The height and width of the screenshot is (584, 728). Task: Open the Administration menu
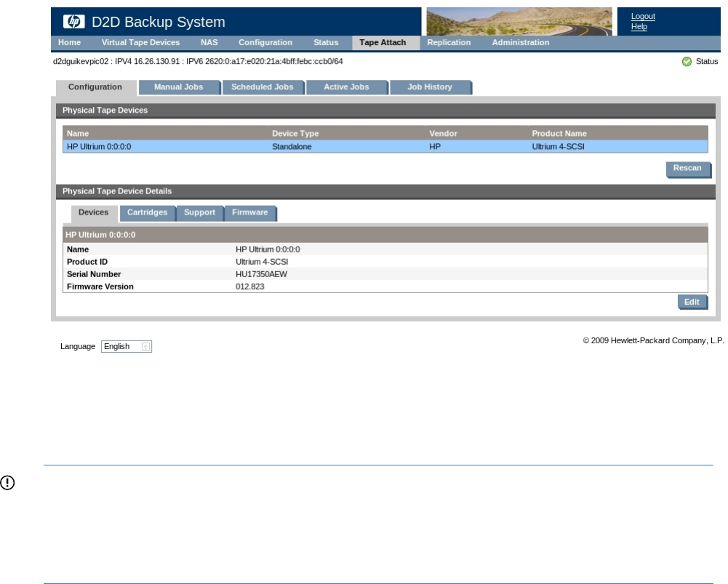click(x=521, y=42)
